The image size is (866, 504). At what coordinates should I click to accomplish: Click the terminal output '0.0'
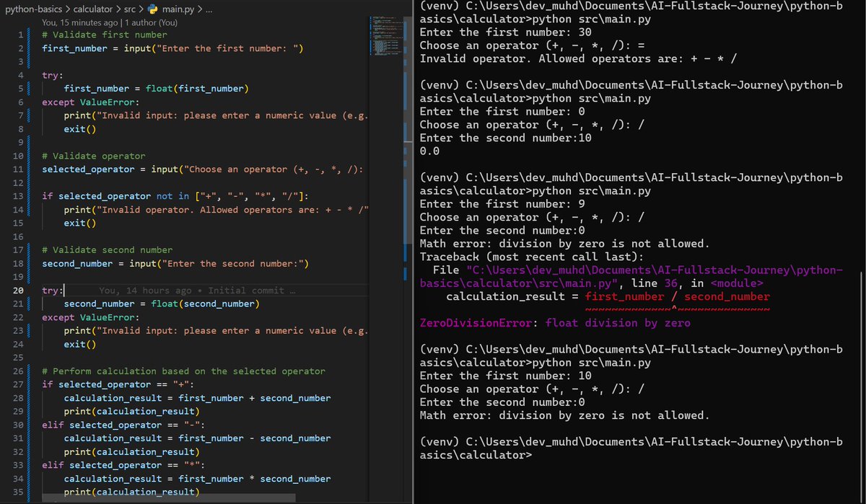pyautogui.click(x=430, y=151)
